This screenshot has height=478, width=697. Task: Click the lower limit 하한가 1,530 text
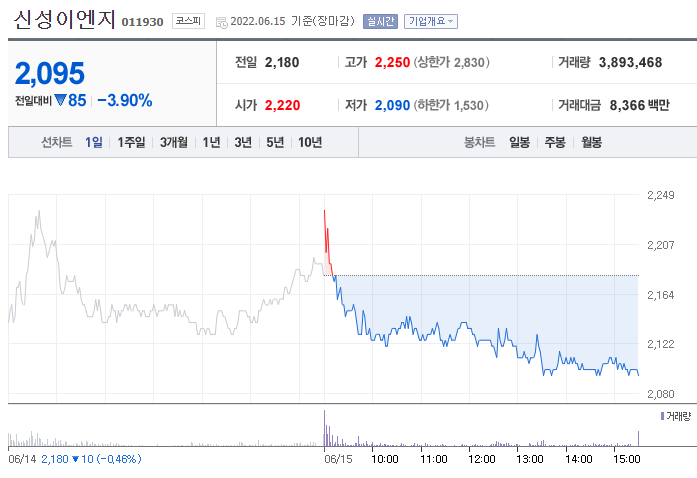451,105
